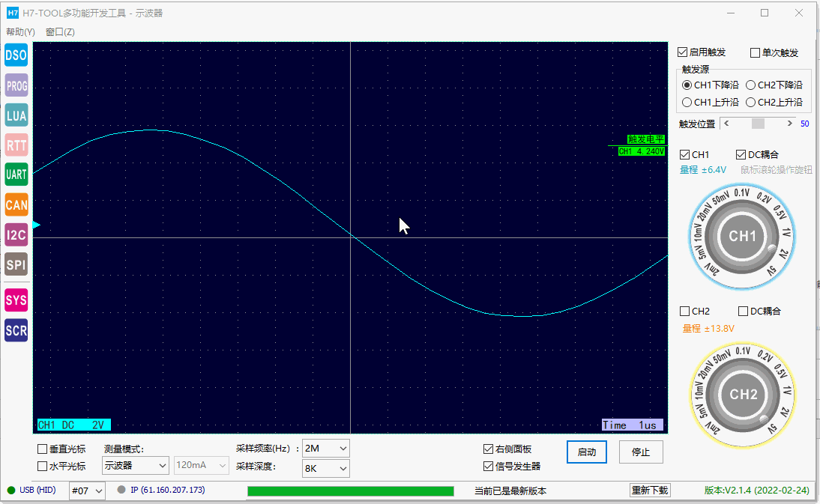
Task: Select the I2C sidebar icon
Action: (16, 234)
